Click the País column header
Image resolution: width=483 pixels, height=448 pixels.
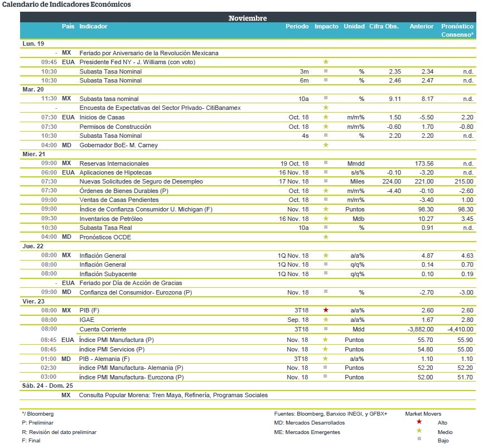click(68, 26)
